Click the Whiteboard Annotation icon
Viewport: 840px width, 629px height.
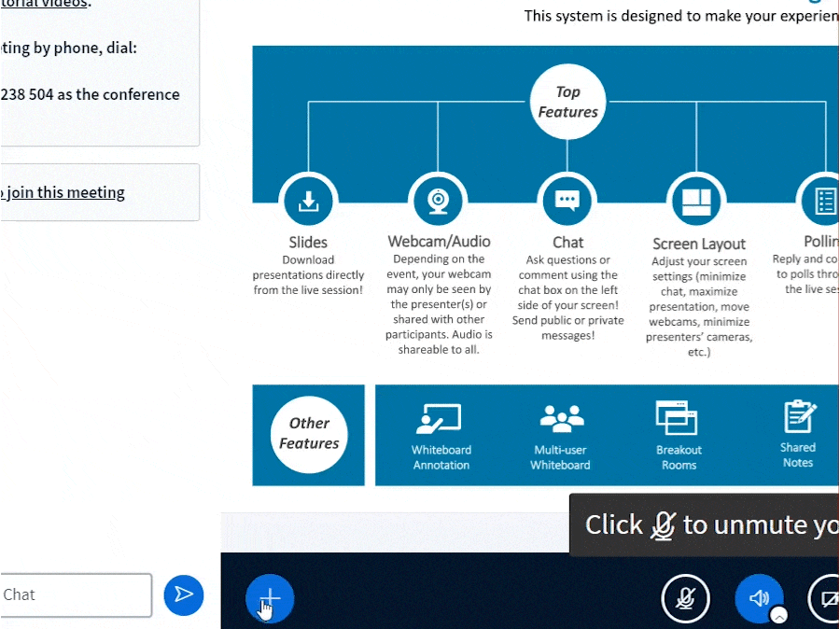(441, 421)
